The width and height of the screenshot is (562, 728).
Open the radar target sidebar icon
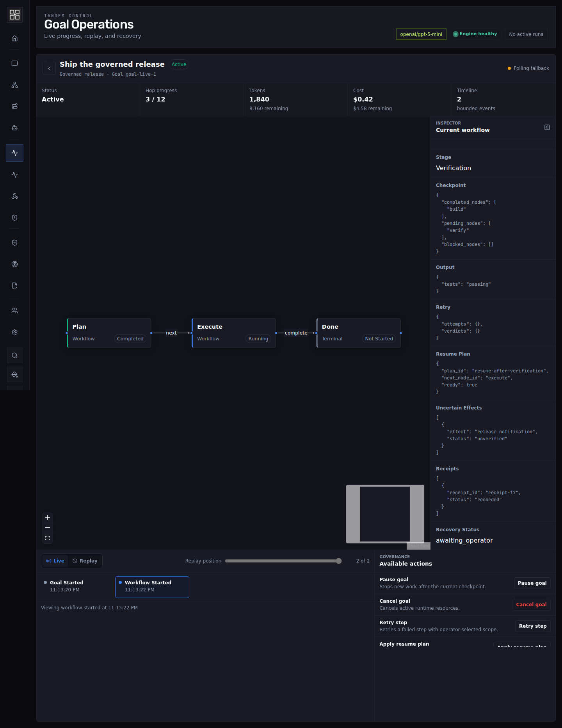tap(14, 264)
